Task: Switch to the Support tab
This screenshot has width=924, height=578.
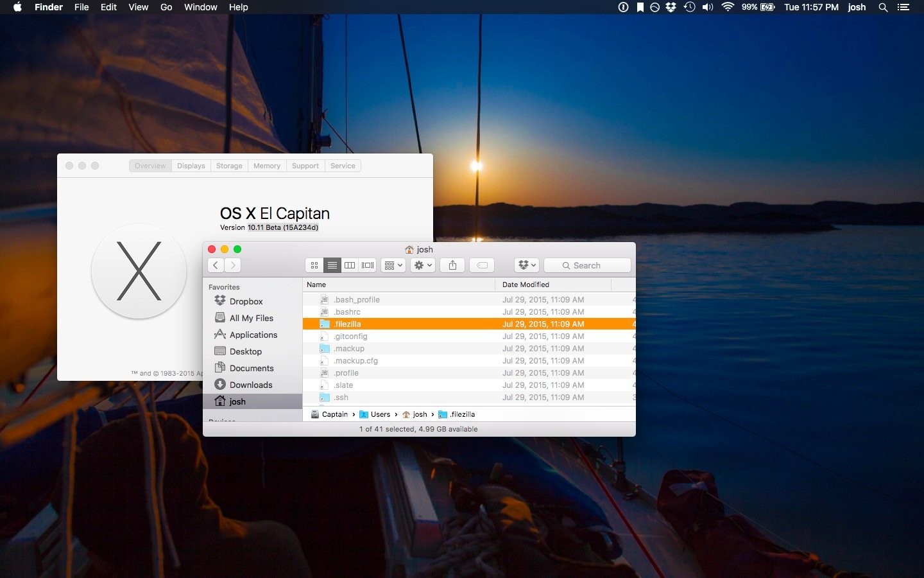Action: point(305,166)
